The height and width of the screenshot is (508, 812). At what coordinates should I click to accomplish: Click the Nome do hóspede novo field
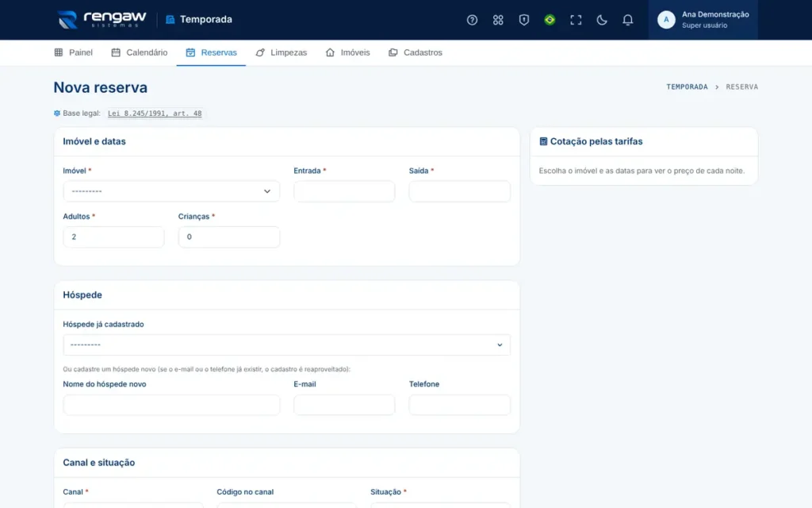(171, 405)
